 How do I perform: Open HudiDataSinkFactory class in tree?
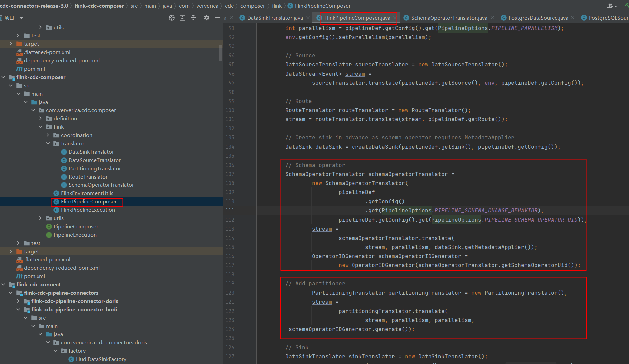[x=101, y=359]
